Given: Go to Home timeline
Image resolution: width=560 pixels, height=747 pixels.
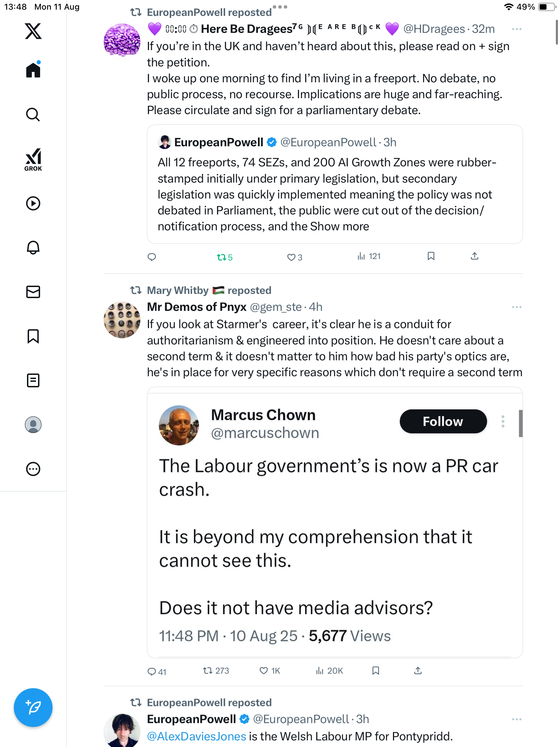Looking at the screenshot, I should click(x=33, y=70).
